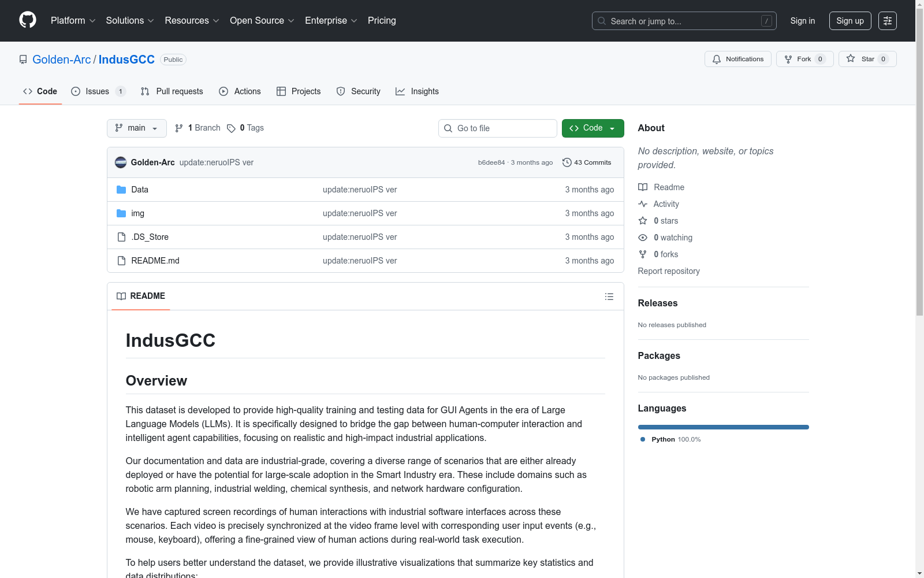The image size is (924, 578).
Task: Open the main branch selector dropdown
Action: pyautogui.click(x=137, y=128)
